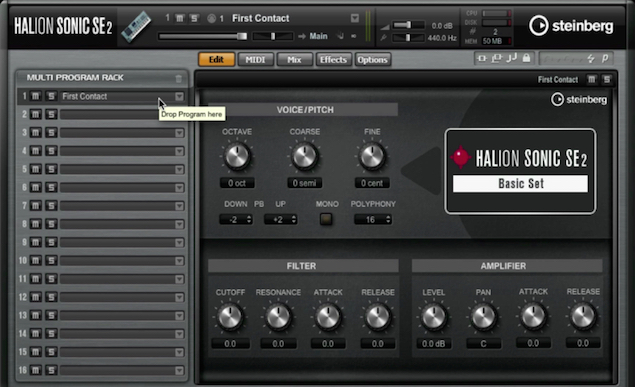
Task: Click the amplifier Attack knob
Action: (533, 316)
